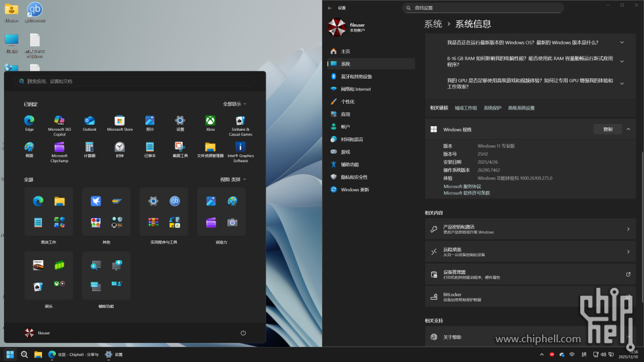The image size is (644, 362).
Task: Open 隐私和安全性 settings
Action: 371,177
